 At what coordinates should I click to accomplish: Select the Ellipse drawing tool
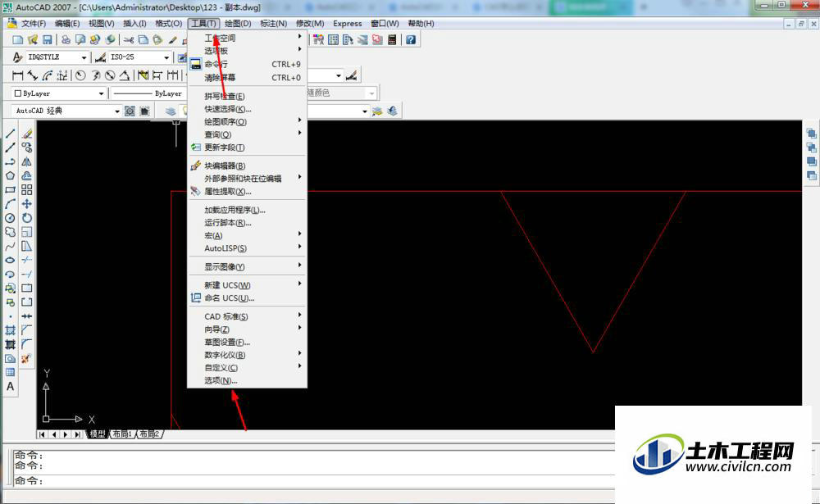10,261
